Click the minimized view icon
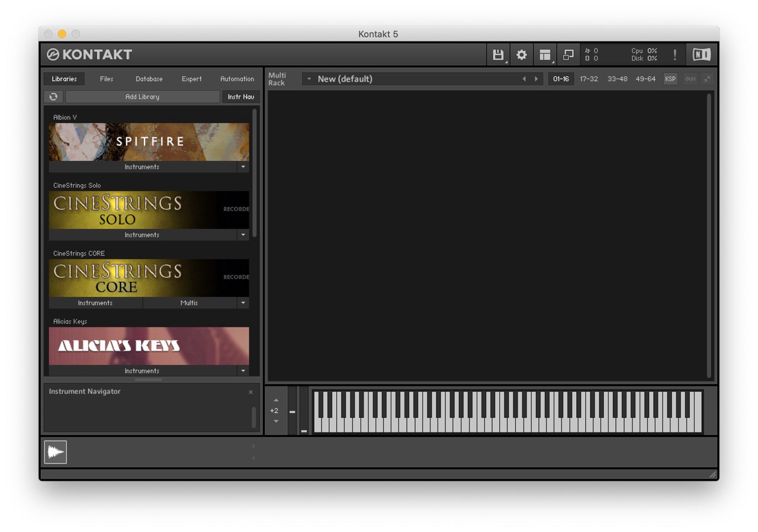The width and height of the screenshot is (758, 532). (x=568, y=55)
